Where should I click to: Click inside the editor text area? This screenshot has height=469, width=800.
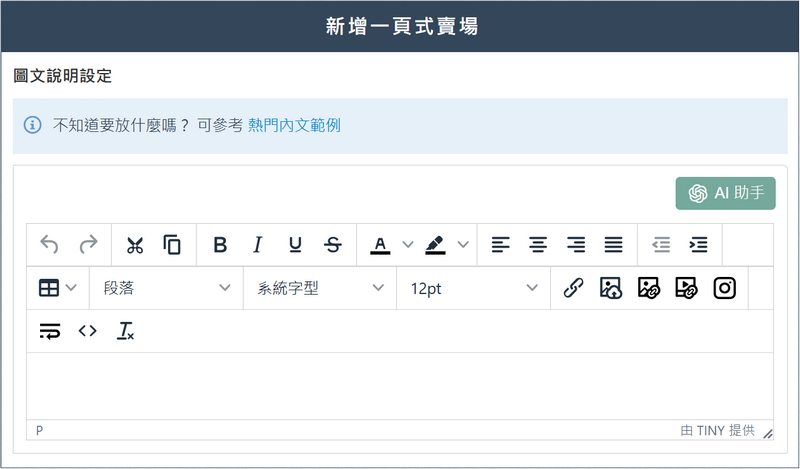pos(400,386)
